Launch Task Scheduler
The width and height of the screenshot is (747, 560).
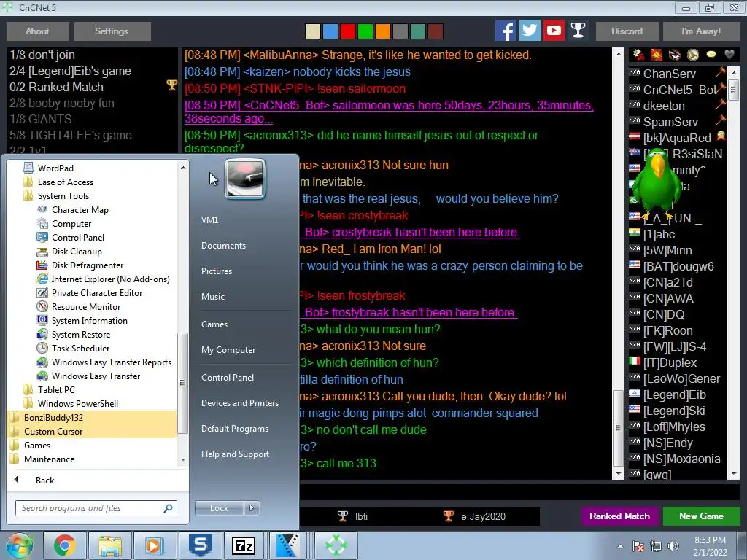(x=80, y=348)
